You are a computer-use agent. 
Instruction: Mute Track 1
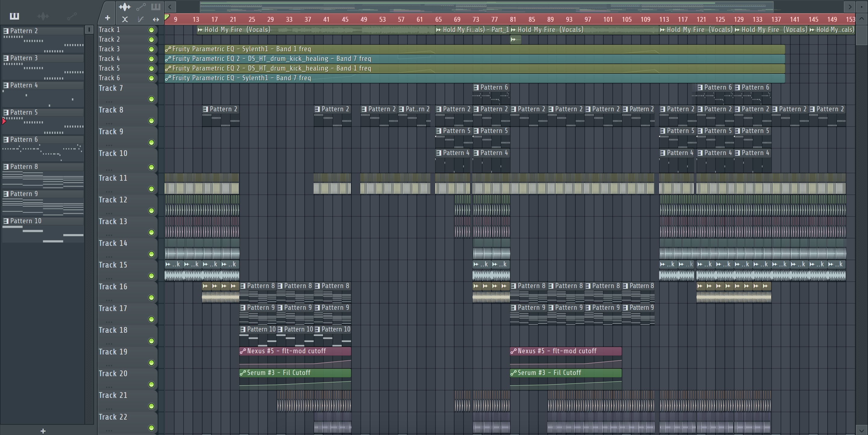pyautogui.click(x=152, y=30)
